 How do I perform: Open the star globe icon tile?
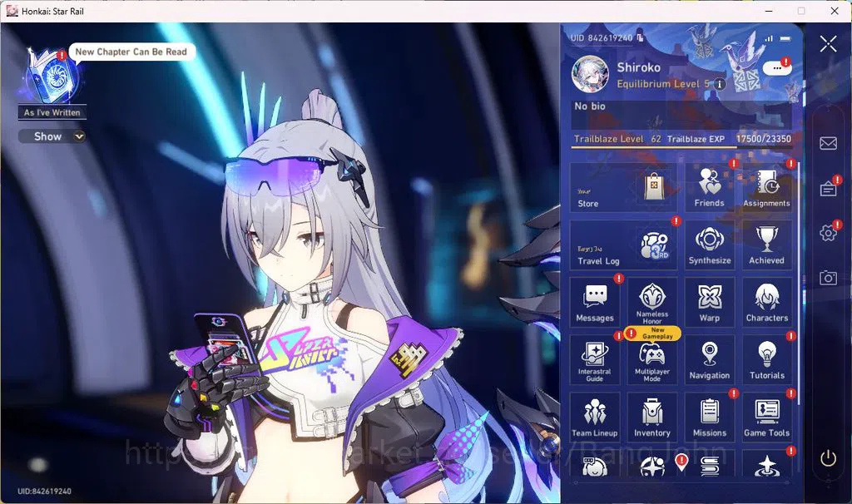[652, 465]
